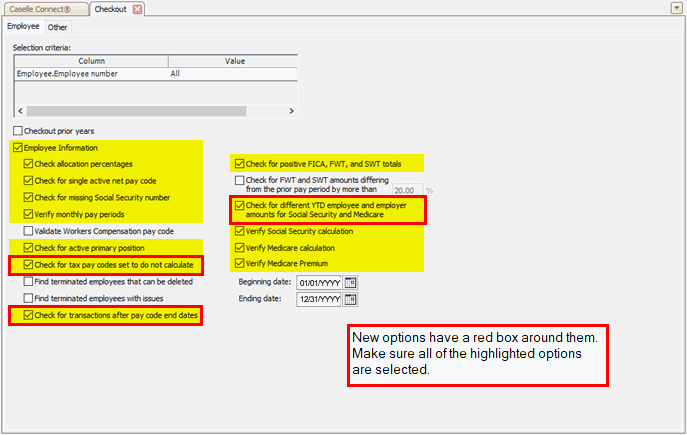Toggle Employee Information checkbox
687x435 pixels.
pyautogui.click(x=18, y=148)
